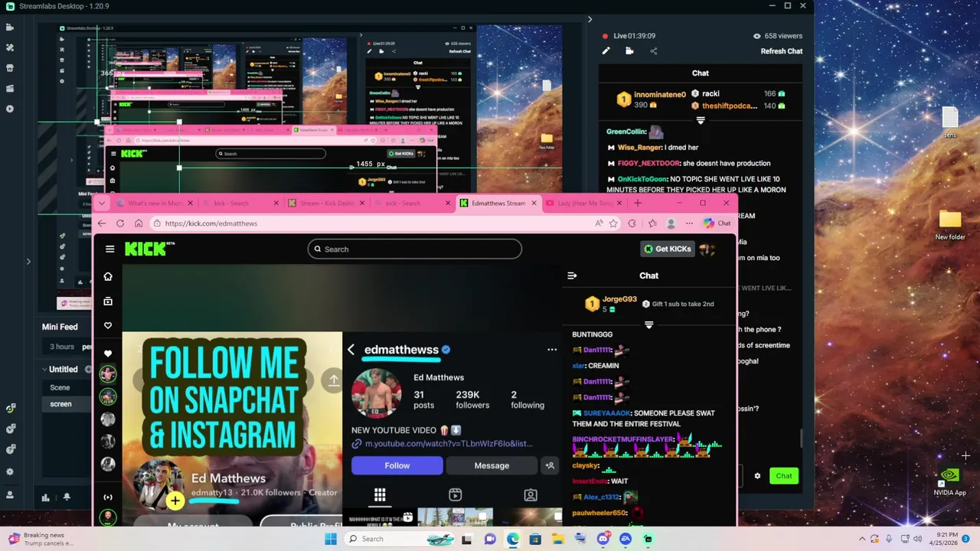Click the filled heart icon in Kick sidebar

click(108, 354)
